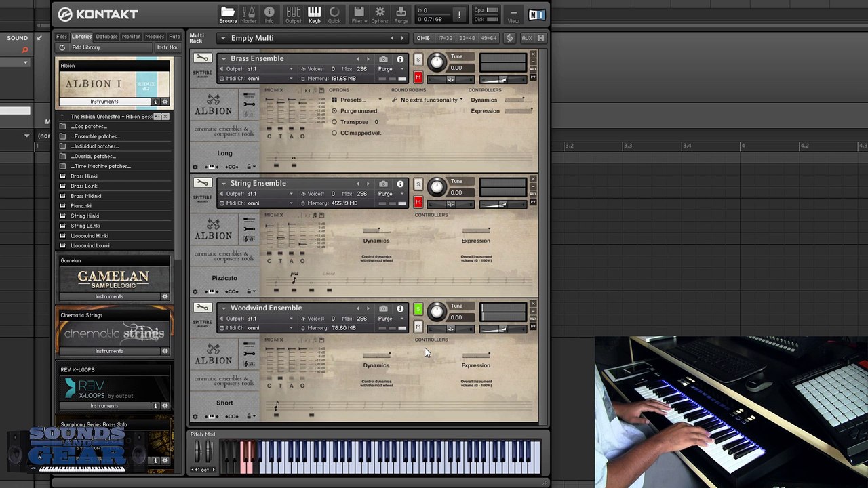868x488 pixels.
Task: Show the Info pane
Action: [269, 14]
